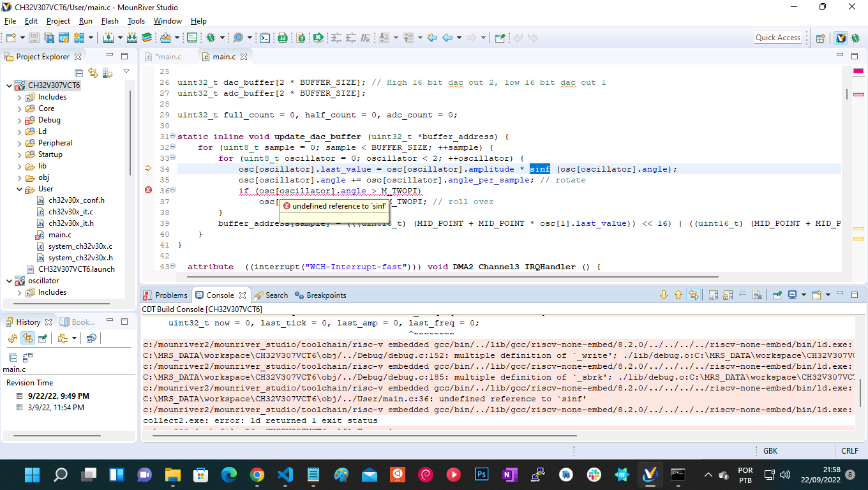This screenshot has width=868, height=490.
Task: Click the Rebuild All toolbar icon
Action: (x=131, y=38)
